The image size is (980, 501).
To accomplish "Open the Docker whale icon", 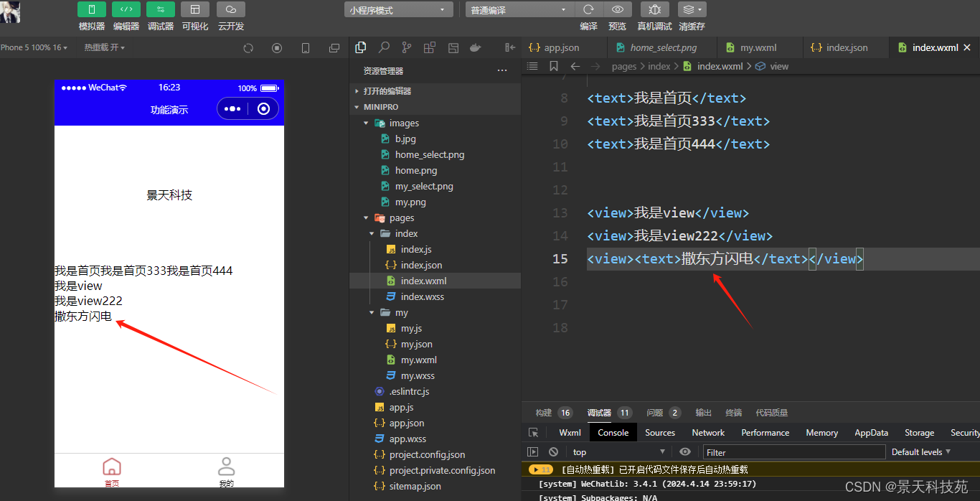I will tap(475, 47).
